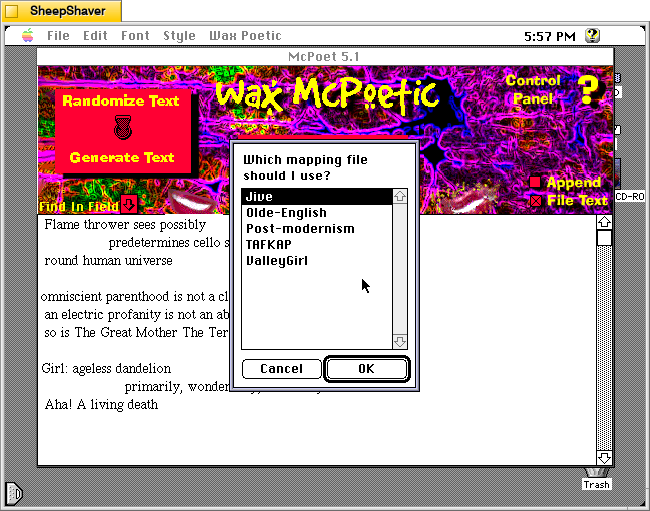Open the Wax Poetic menu
This screenshot has width=650, height=511.
pos(245,36)
